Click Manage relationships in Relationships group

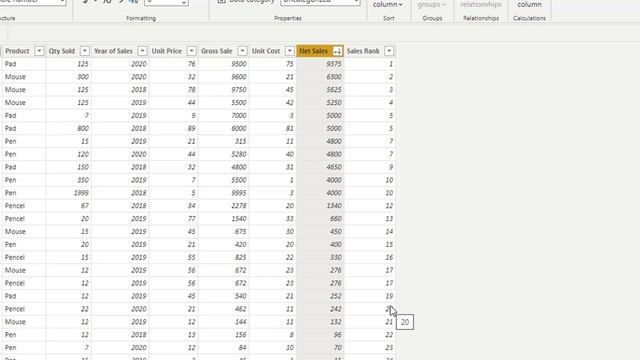pos(481,4)
